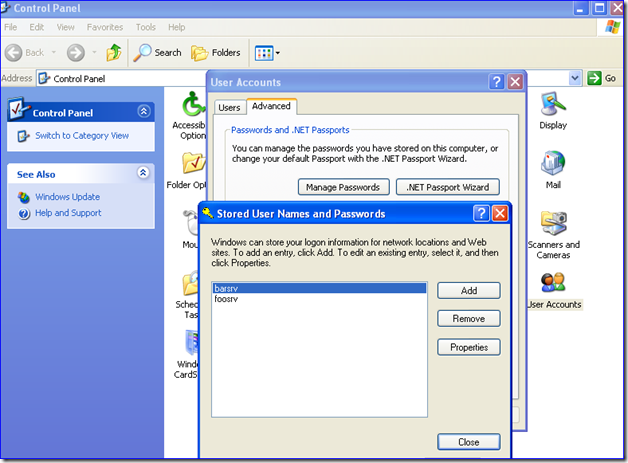Click User Accounts dialog help button
The height and width of the screenshot is (463, 628).
click(x=497, y=82)
